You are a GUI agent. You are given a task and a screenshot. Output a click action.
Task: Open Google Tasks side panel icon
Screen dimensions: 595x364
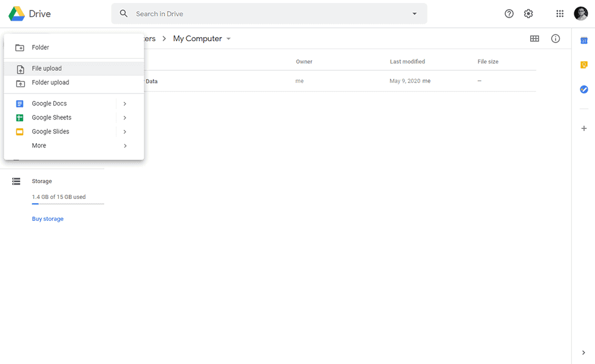tap(584, 89)
